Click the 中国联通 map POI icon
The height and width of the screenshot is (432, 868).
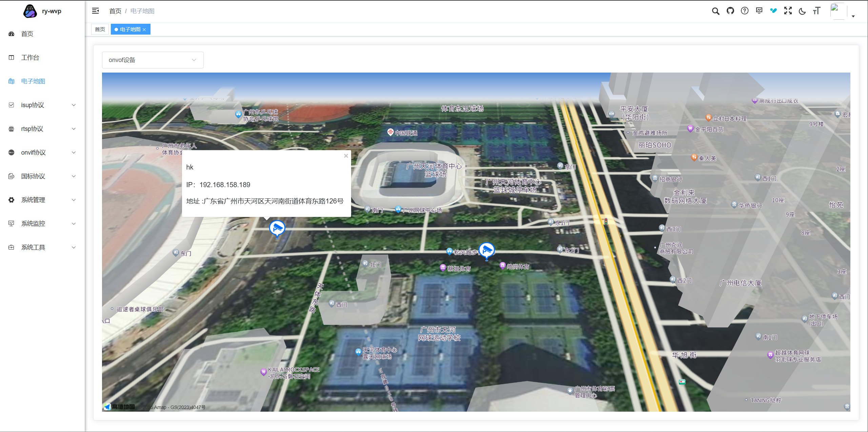point(390,132)
